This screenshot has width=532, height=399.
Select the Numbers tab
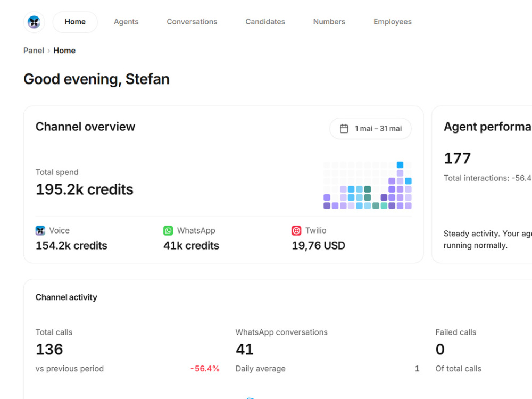point(329,22)
